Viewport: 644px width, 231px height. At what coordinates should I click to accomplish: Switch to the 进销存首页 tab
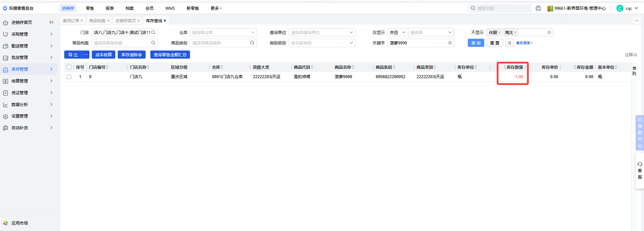click(x=125, y=21)
